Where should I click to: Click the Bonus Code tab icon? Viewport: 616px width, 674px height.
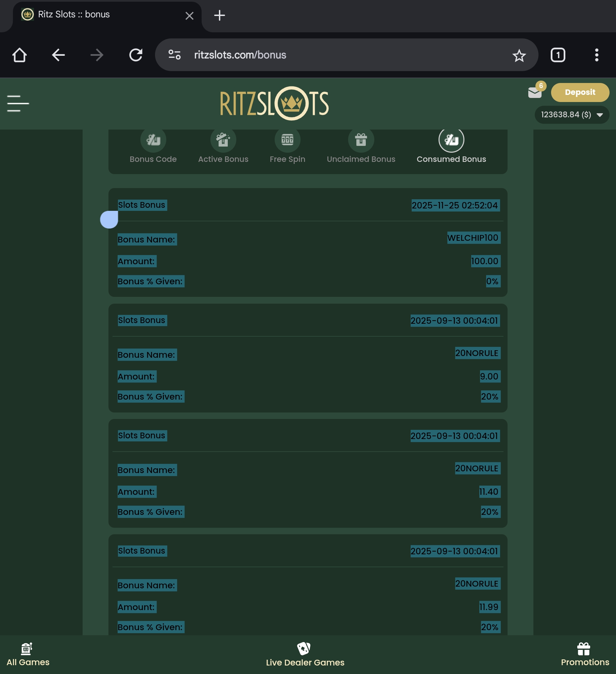point(153,140)
